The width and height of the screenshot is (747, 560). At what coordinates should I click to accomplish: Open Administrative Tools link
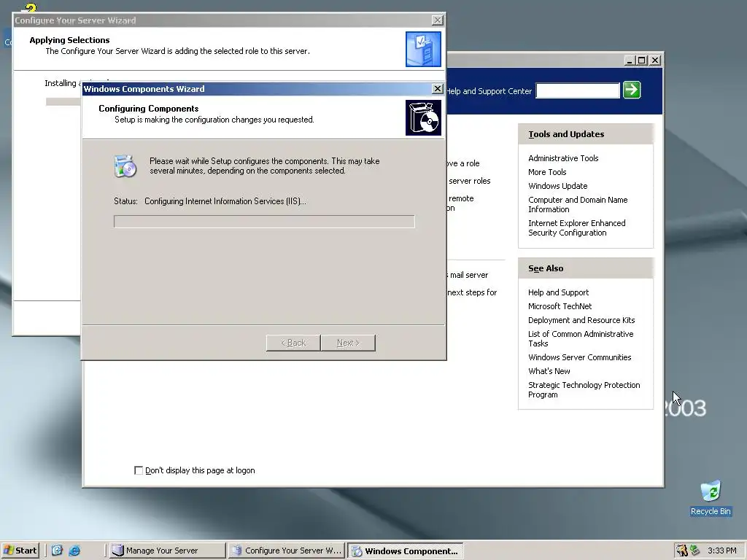[563, 158]
